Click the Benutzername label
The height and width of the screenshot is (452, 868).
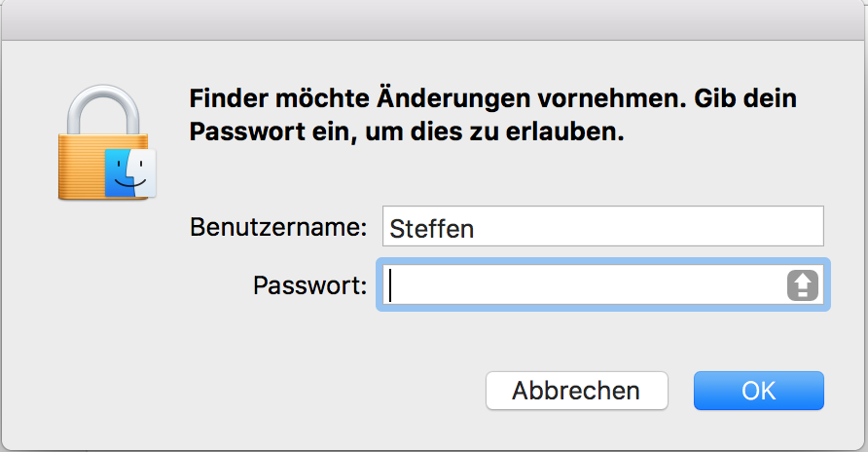[278, 227]
